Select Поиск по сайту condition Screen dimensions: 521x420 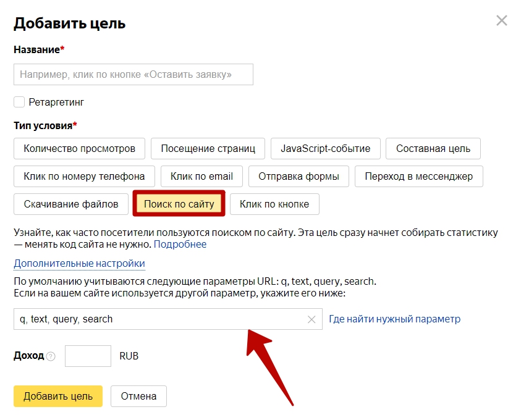point(179,204)
